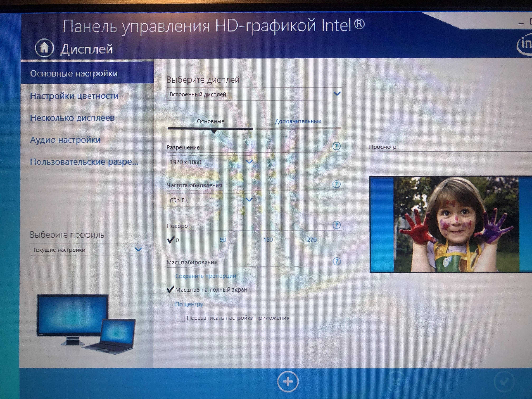Open help icon for Частота обновления
The image size is (532, 399).
(x=336, y=184)
